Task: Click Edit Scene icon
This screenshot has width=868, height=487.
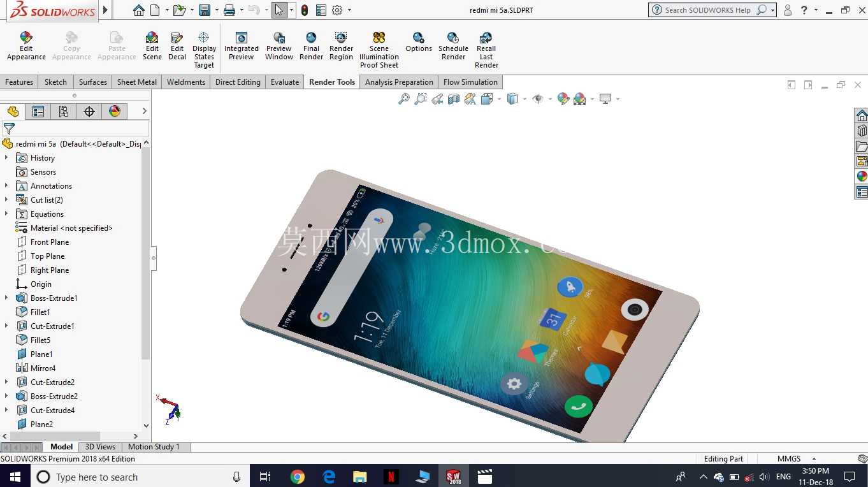Action: (x=152, y=46)
